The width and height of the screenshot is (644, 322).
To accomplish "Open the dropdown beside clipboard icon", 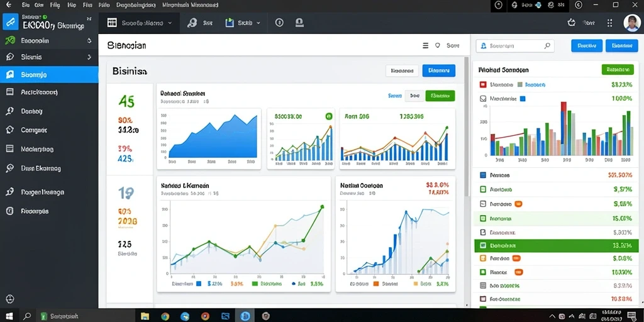I will (258, 23).
